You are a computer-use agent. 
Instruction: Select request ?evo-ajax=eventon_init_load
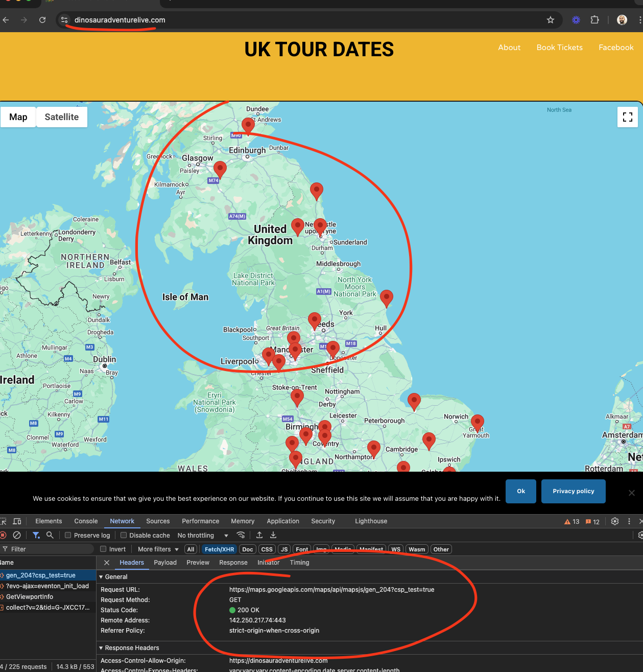48,586
